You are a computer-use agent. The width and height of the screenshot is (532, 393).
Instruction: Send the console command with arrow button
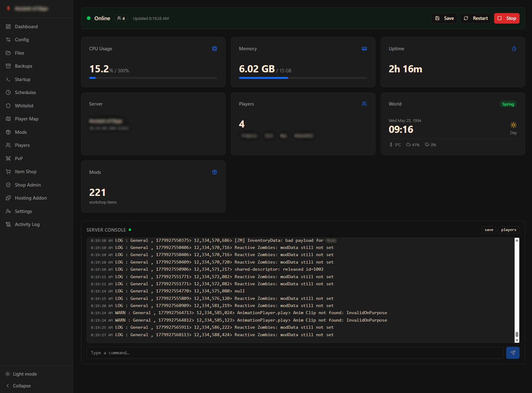click(513, 353)
